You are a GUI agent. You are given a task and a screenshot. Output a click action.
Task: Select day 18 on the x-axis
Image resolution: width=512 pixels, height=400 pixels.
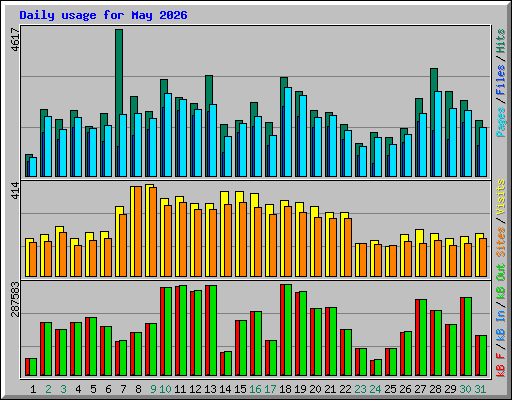click(285, 389)
